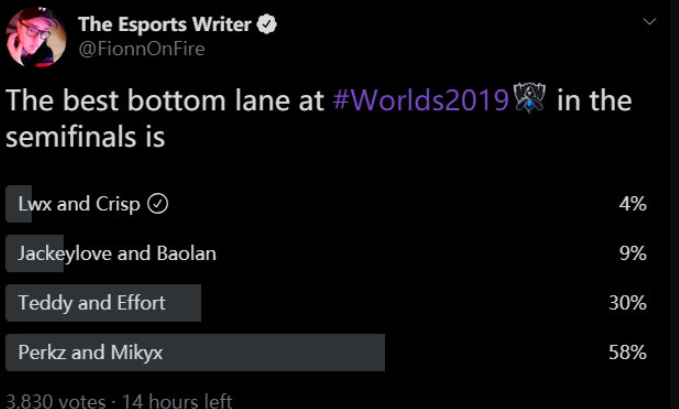Click the Perkz and Mikyx result bar
Image resolution: width=679 pixels, height=409 pixels.
195,352
